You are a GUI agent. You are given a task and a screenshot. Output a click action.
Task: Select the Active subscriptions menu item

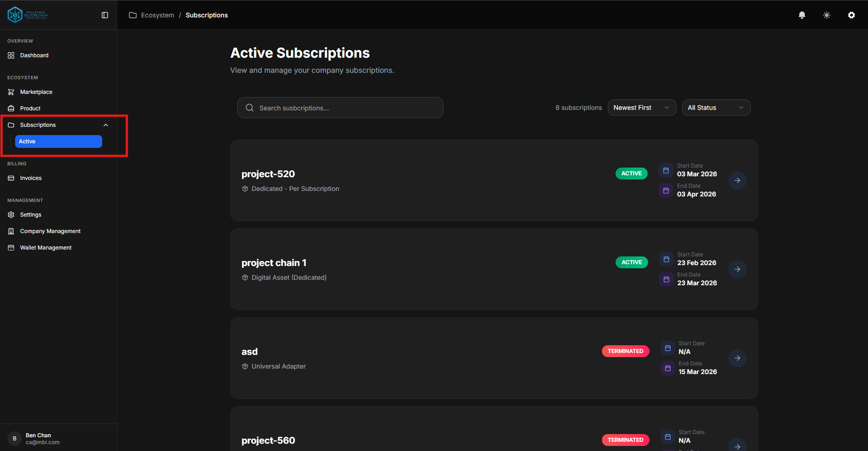click(58, 141)
